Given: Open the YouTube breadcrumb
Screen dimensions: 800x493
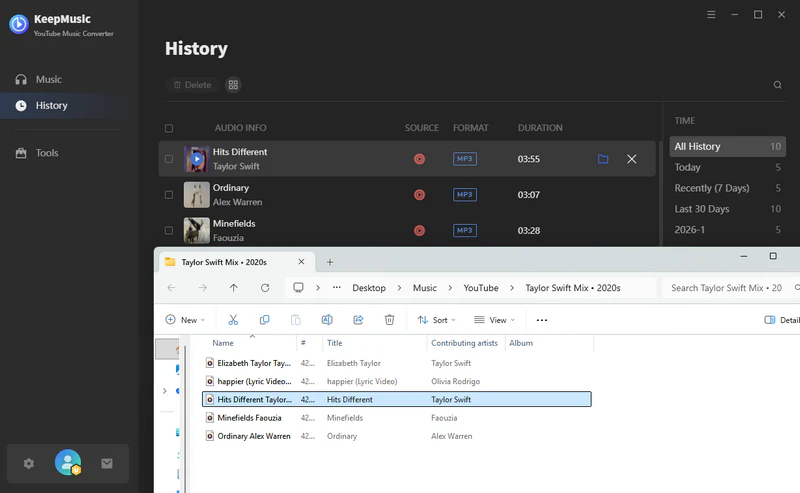Looking at the screenshot, I should [481, 288].
